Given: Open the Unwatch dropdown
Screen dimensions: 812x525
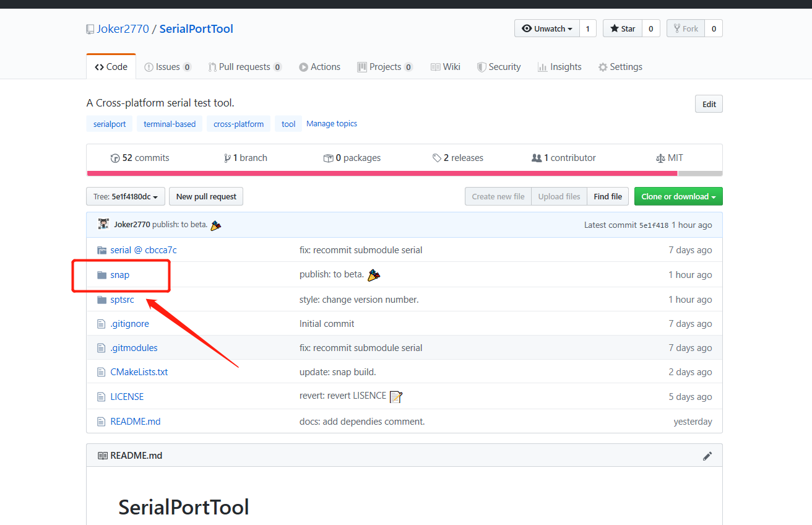Looking at the screenshot, I should coord(547,28).
